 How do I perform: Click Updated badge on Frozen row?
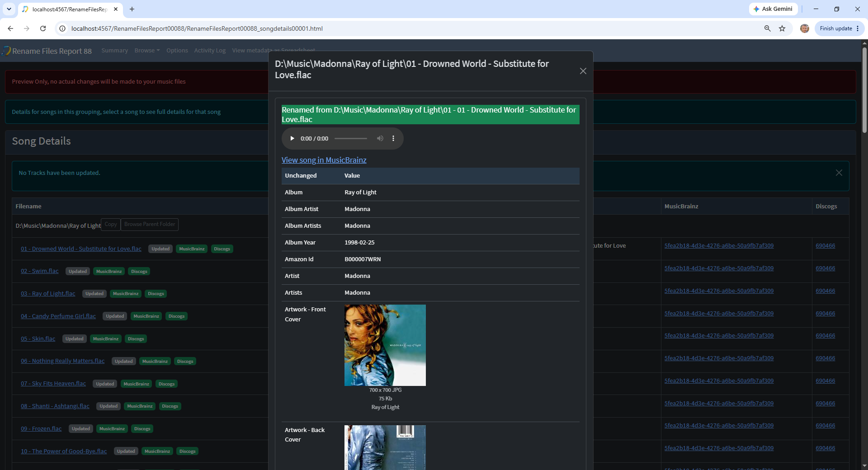pyautogui.click(x=81, y=429)
